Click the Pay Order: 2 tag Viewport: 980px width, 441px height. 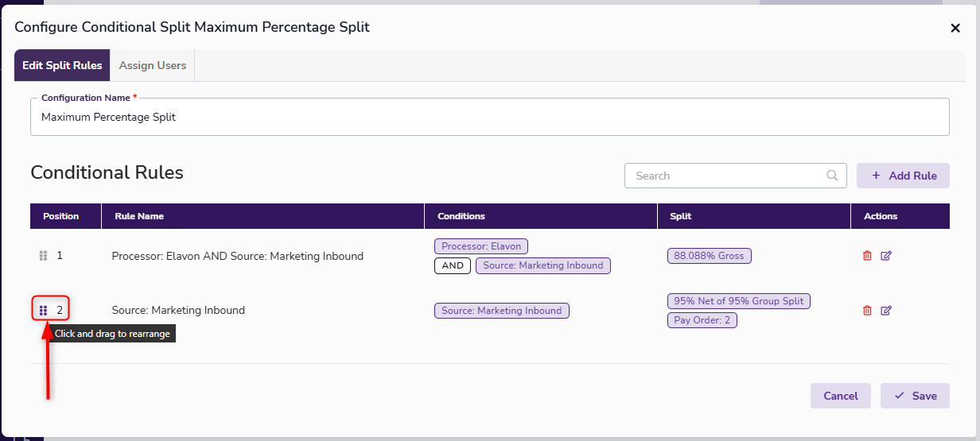click(702, 320)
